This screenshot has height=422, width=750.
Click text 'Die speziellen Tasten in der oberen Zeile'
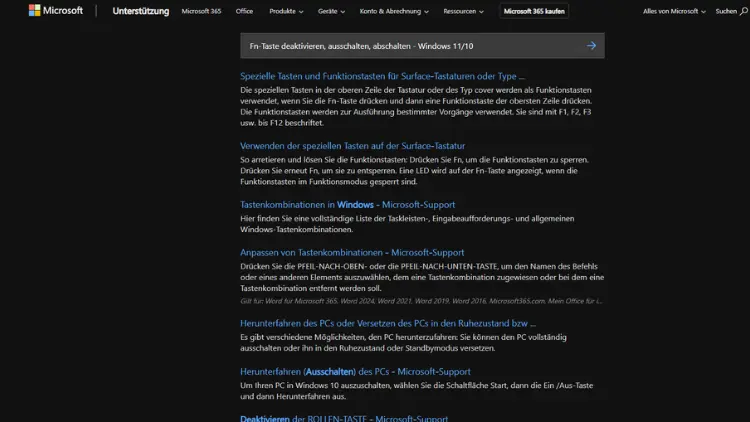[x=311, y=90]
